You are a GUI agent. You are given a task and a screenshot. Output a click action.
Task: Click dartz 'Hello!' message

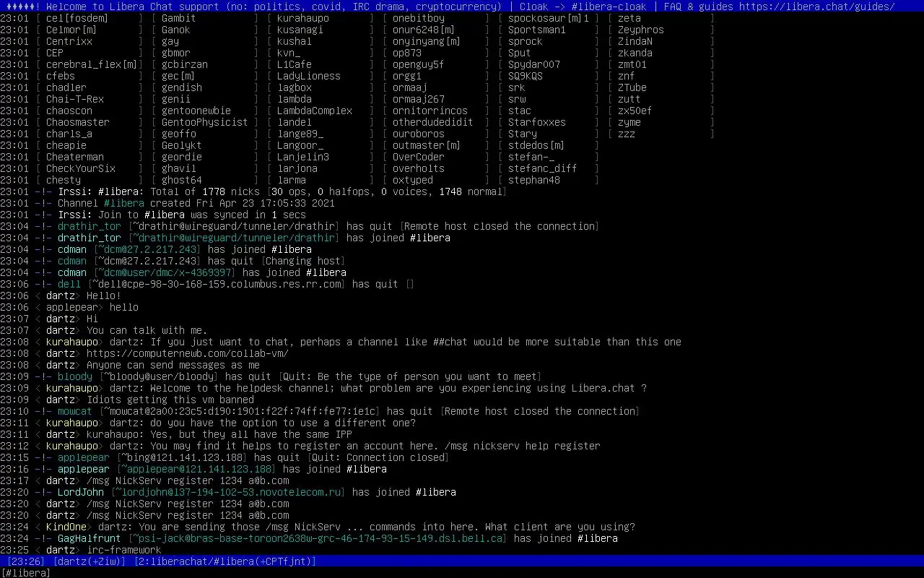click(x=61, y=296)
